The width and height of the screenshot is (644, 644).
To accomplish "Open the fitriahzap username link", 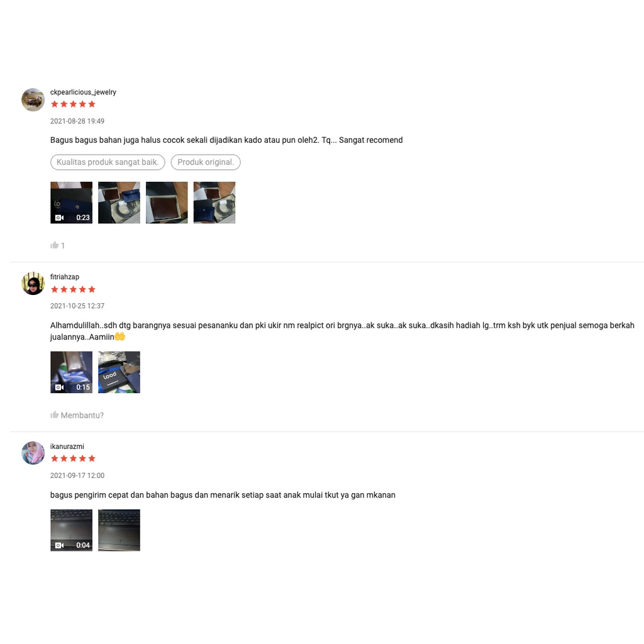I will [65, 277].
